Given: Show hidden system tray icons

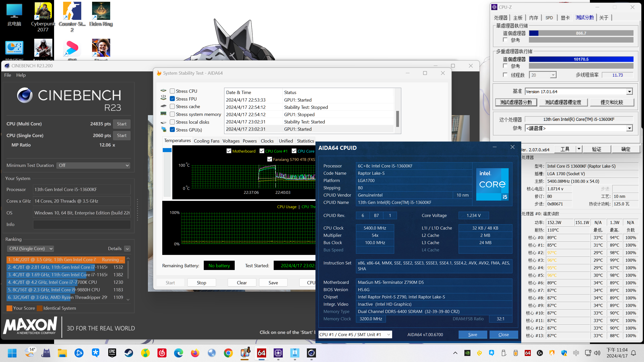Looking at the screenshot, I should point(455,353).
